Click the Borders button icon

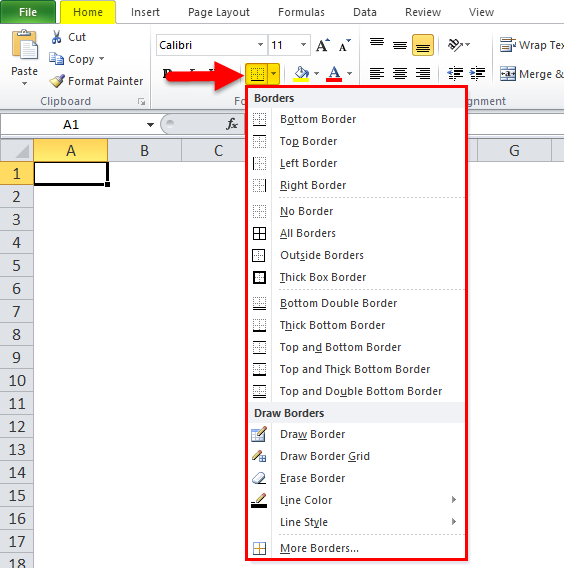click(x=257, y=74)
